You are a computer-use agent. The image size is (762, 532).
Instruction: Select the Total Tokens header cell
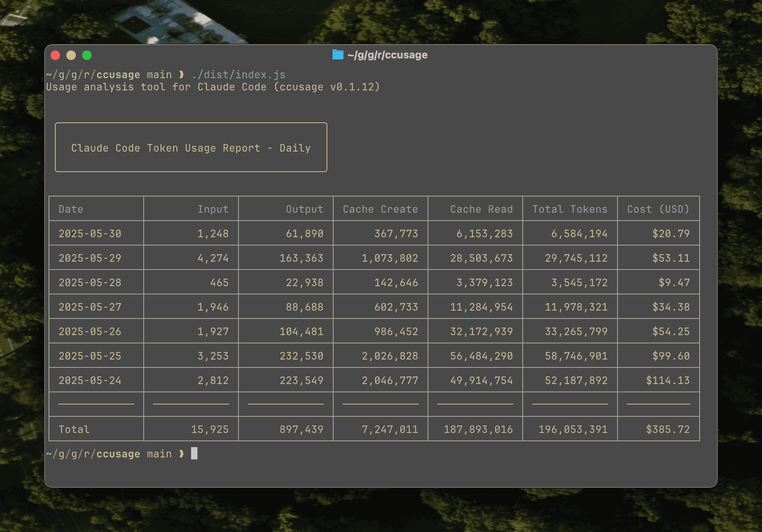point(570,209)
